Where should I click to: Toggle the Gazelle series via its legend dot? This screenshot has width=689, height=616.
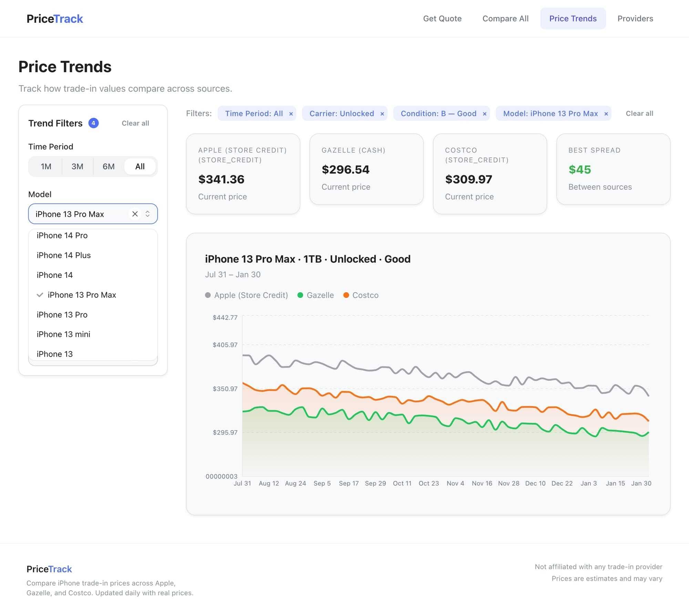tap(300, 295)
